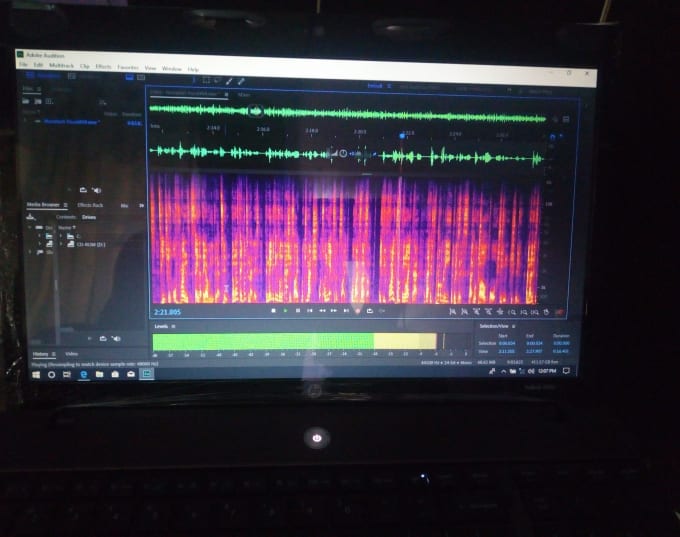This screenshot has height=537, width=680.
Task: Select the Video panel tab
Action: [72, 354]
